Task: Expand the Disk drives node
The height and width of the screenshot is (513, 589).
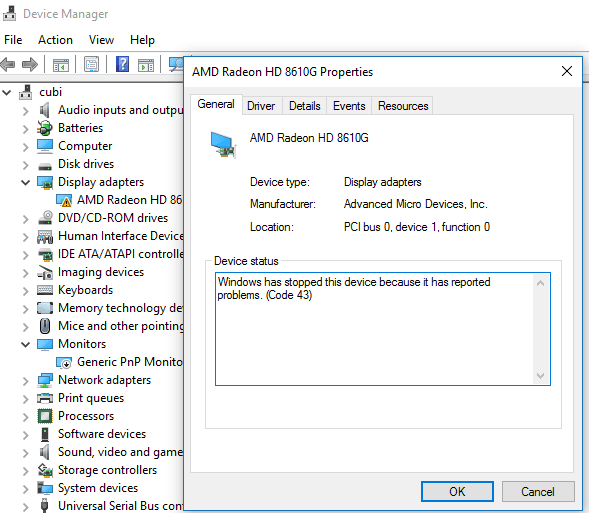Action: coord(25,165)
